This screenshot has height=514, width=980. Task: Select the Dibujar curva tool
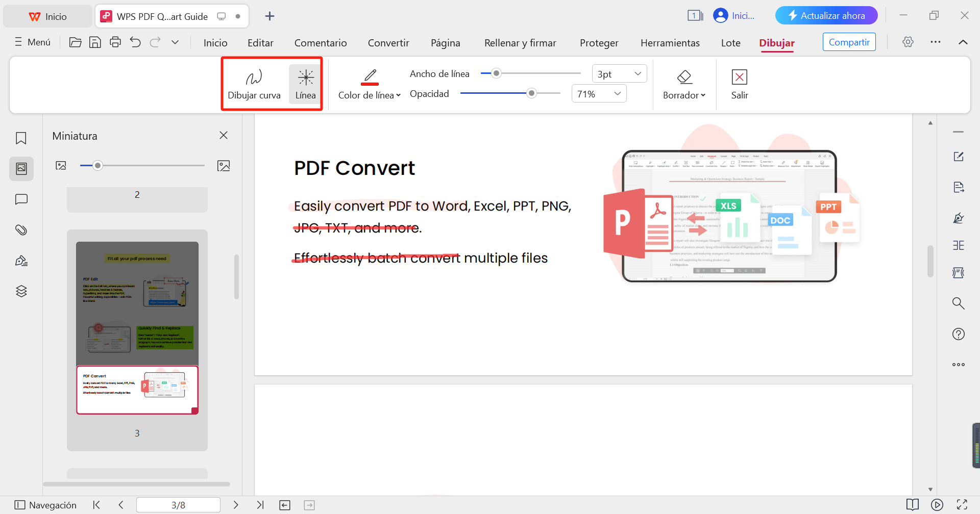254,84
